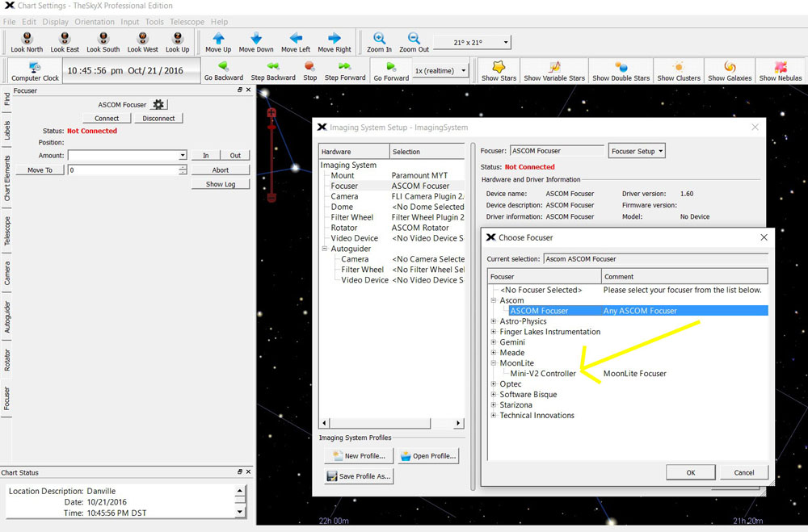Screen dimensions: 808x532
Task: Move the chart up with Move Up
Action: pos(218,38)
